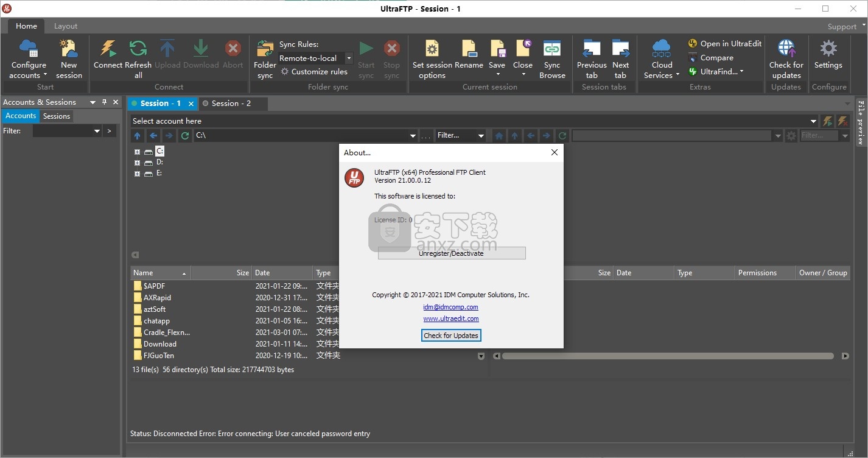Go to Previous tab
Image resolution: width=868 pixels, height=458 pixels.
coord(592,59)
